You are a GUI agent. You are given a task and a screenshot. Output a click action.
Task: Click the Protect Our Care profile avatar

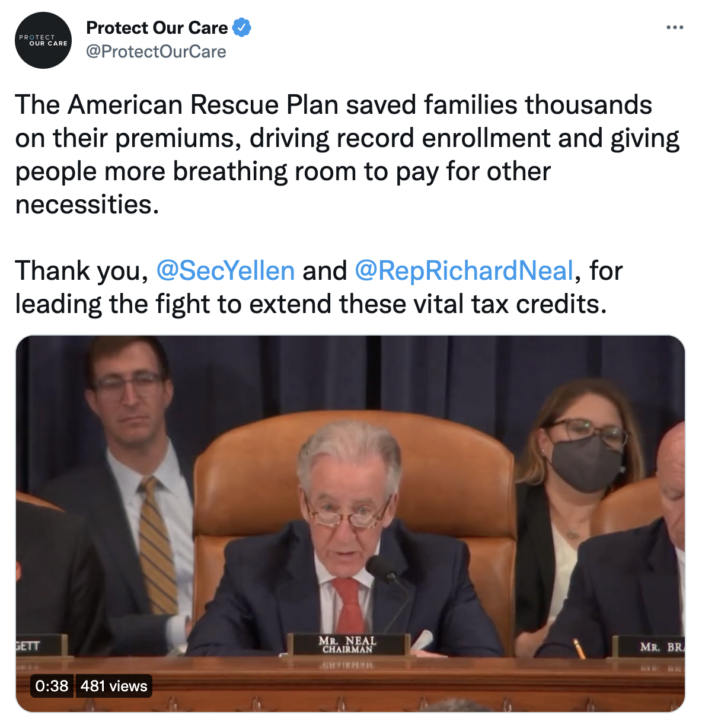[43, 40]
